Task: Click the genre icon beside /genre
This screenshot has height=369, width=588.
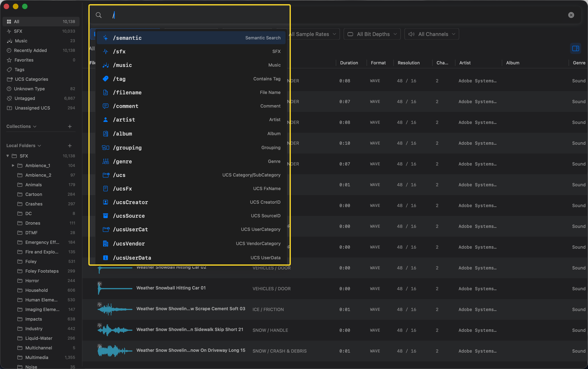Action: [105, 161]
